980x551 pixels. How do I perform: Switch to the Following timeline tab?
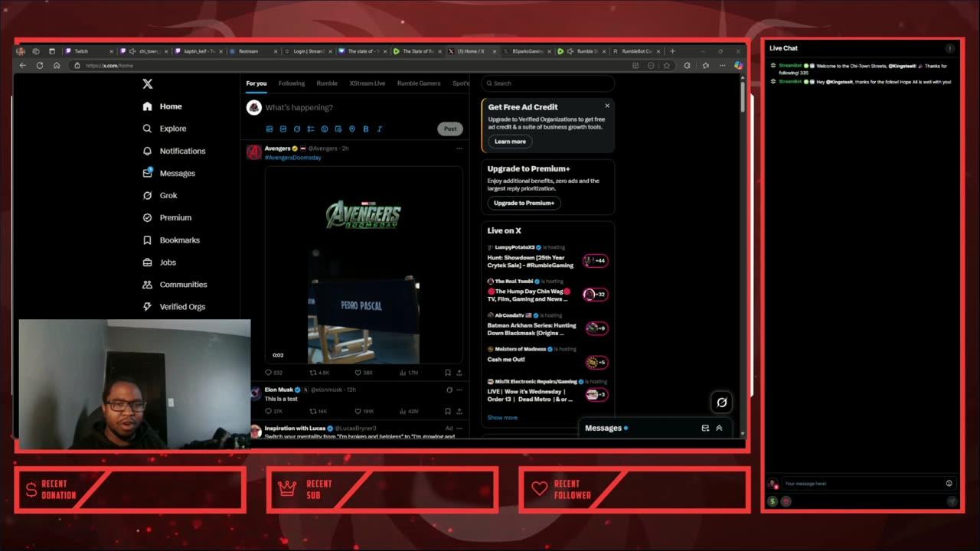[x=292, y=83]
